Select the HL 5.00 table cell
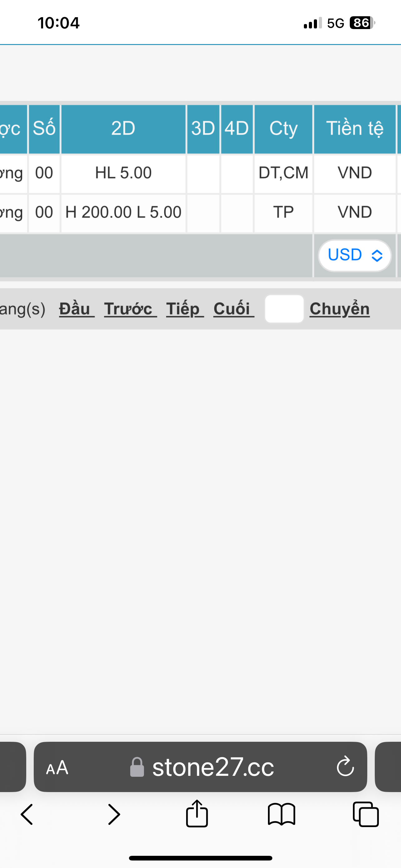Screen dimensions: 401x868 click(123, 173)
